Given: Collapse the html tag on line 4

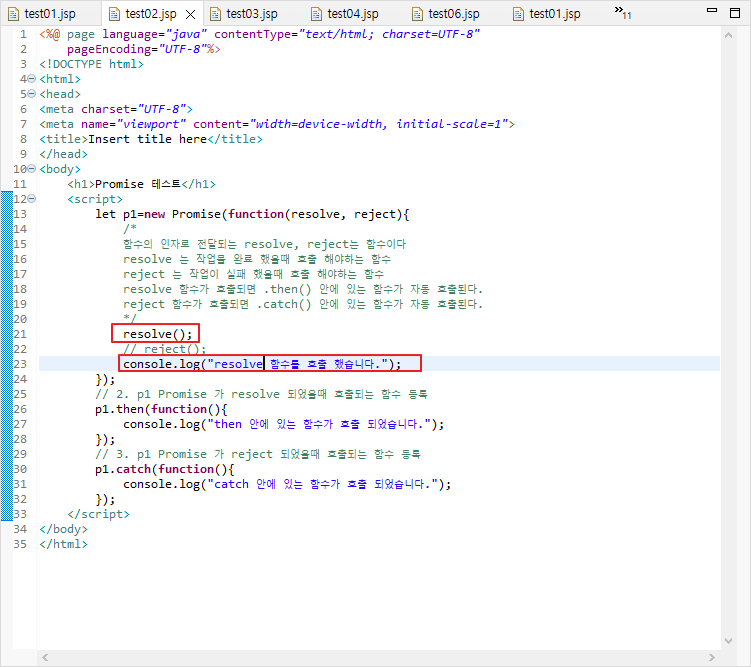Looking at the screenshot, I should 32,79.
